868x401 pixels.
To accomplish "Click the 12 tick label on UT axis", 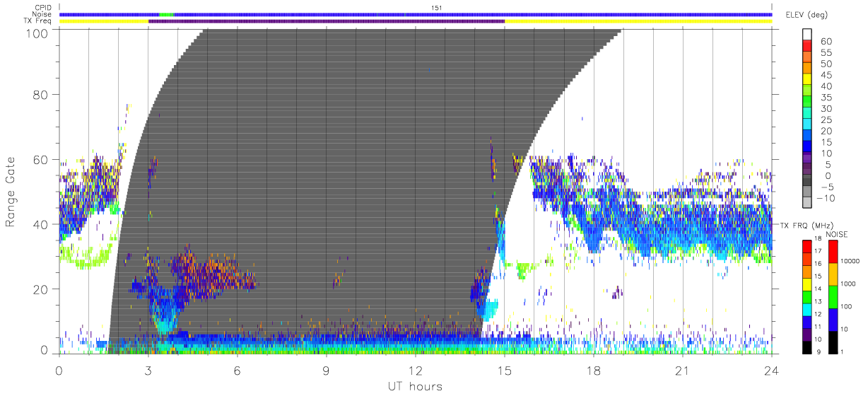I will point(416,371).
